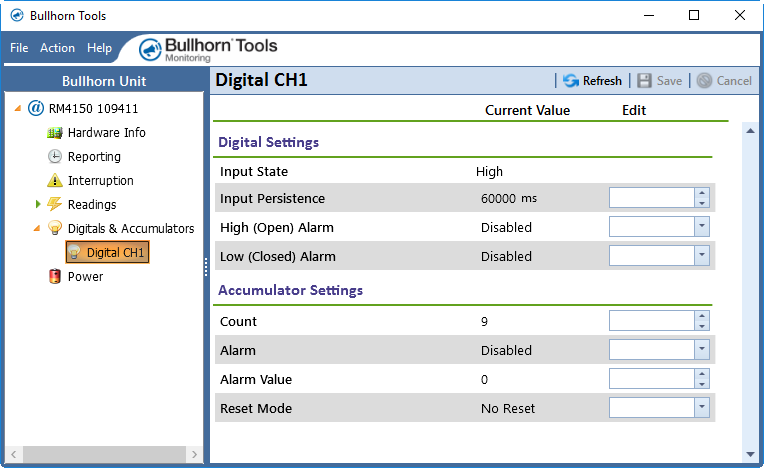Select Power in the tree
Screen dimensions: 764x468
coord(85,276)
